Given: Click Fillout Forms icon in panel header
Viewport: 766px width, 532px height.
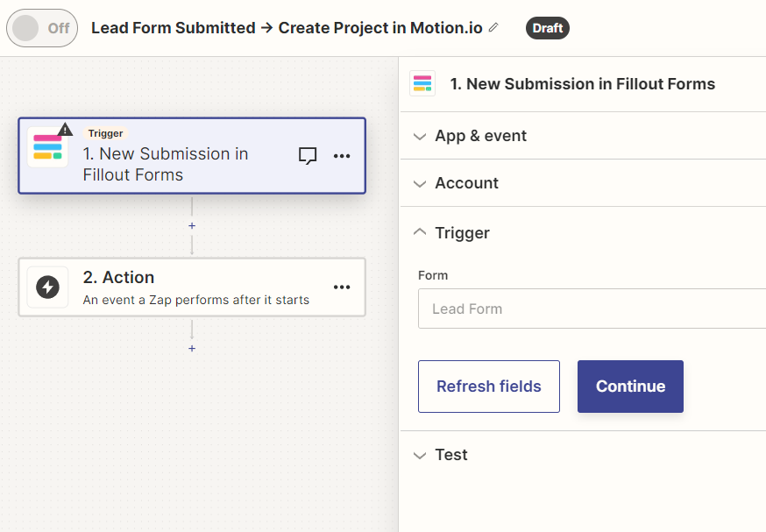Looking at the screenshot, I should [422, 84].
